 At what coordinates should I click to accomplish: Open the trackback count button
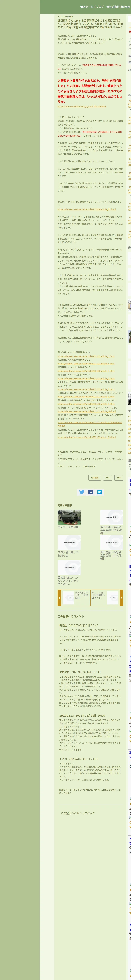(119, 478)
